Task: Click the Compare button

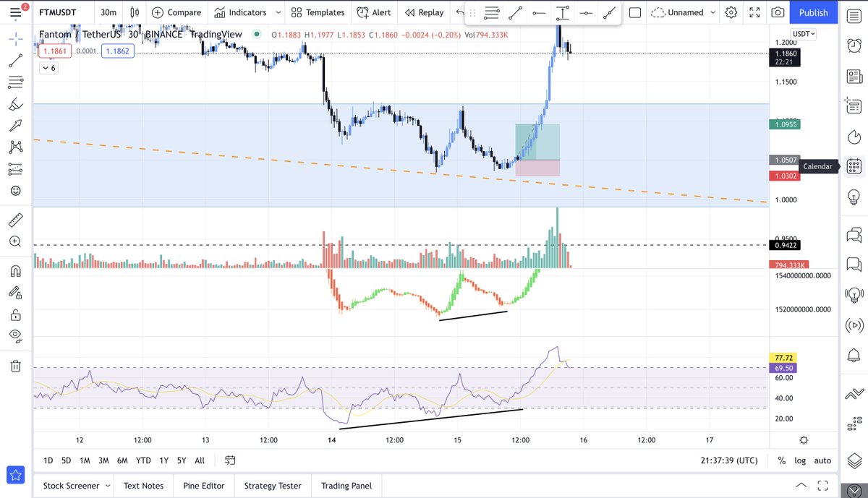Action: pyautogui.click(x=176, y=12)
